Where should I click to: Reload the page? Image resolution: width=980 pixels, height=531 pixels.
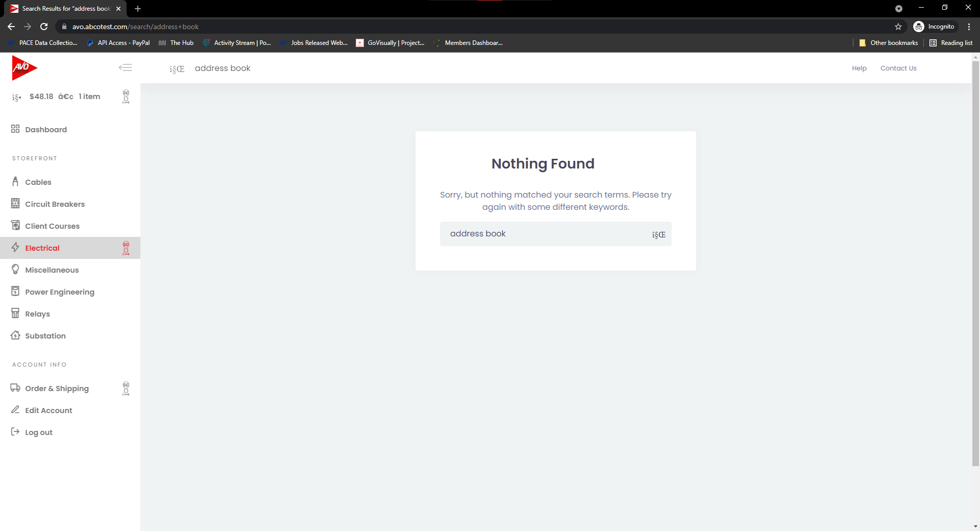[44, 27]
